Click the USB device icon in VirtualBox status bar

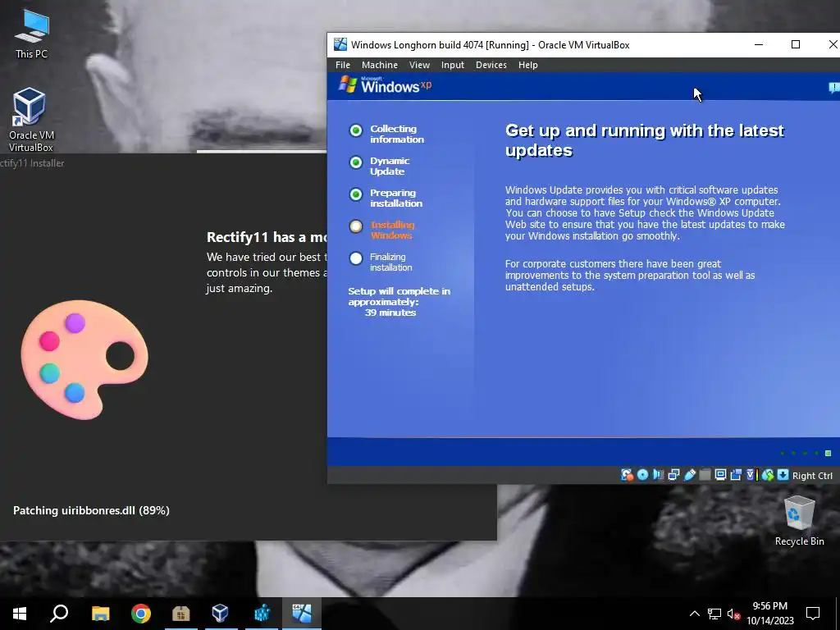click(689, 475)
